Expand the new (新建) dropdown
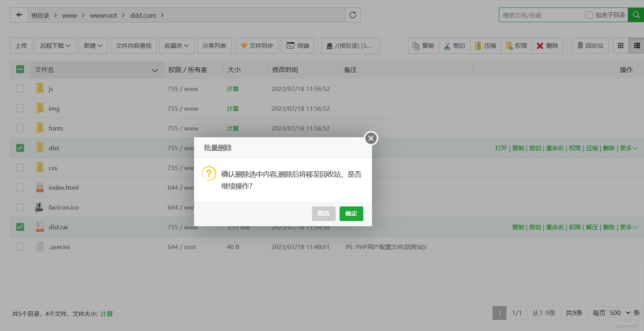The height and width of the screenshot is (331, 644). click(93, 46)
